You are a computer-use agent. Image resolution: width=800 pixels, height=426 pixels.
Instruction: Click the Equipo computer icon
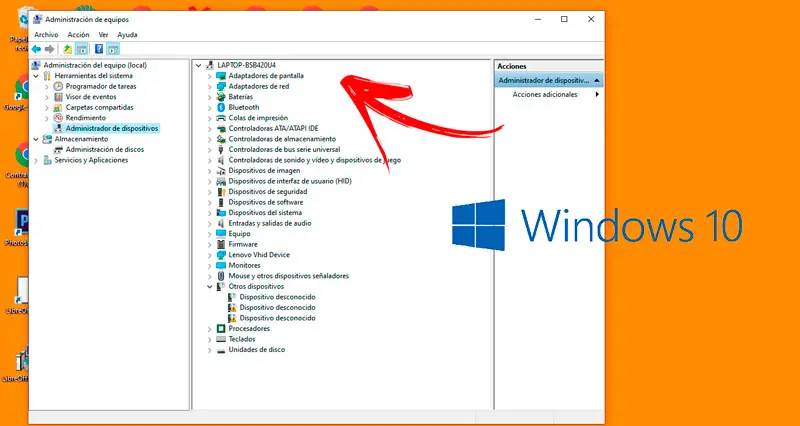[x=221, y=234]
